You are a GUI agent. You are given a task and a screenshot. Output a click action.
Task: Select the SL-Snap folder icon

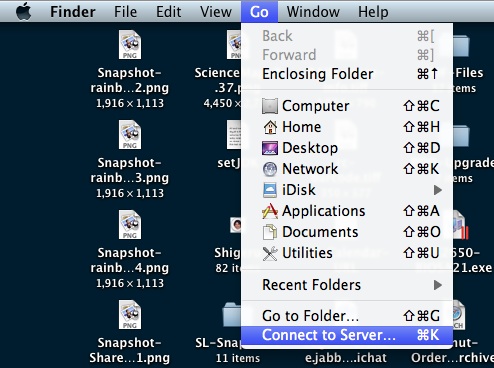pos(232,315)
